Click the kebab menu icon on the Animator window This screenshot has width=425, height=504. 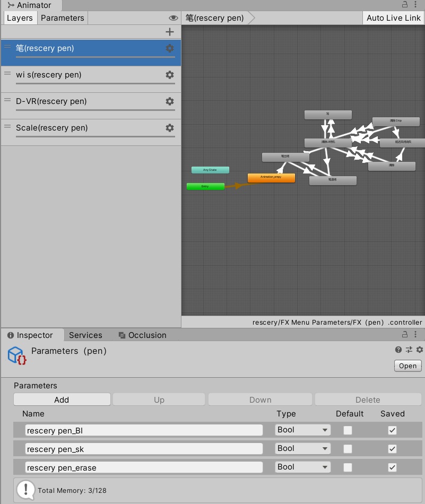416,4
